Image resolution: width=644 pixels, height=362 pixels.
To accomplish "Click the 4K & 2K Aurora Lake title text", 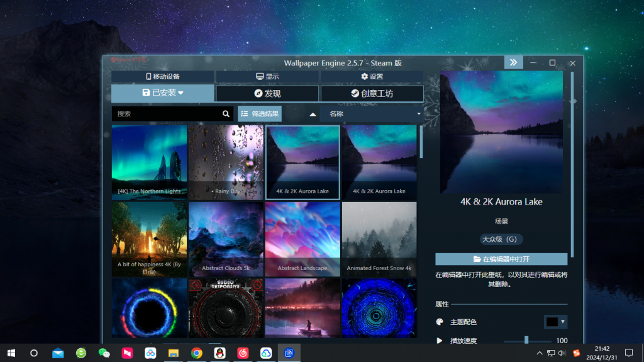I will [x=501, y=201].
